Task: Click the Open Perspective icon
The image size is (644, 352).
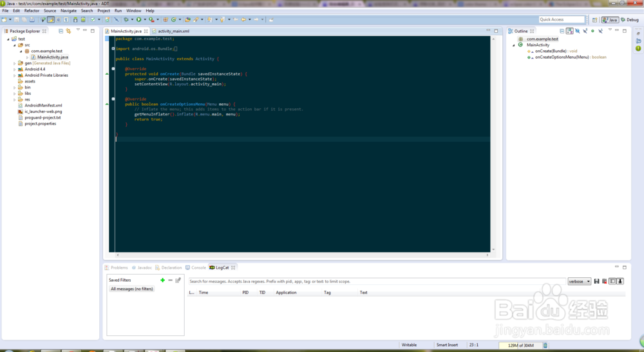Action: [594, 20]
